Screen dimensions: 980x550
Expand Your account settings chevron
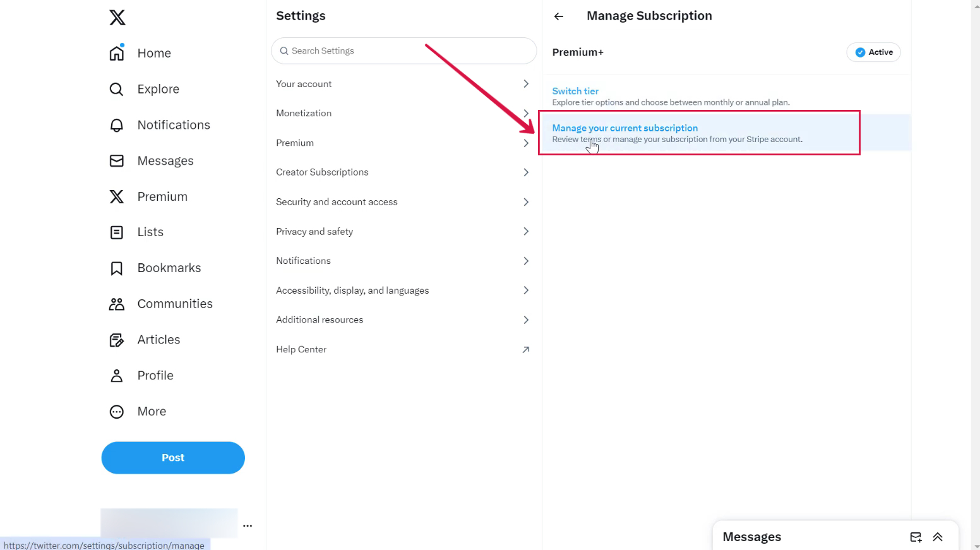[526, 84]
